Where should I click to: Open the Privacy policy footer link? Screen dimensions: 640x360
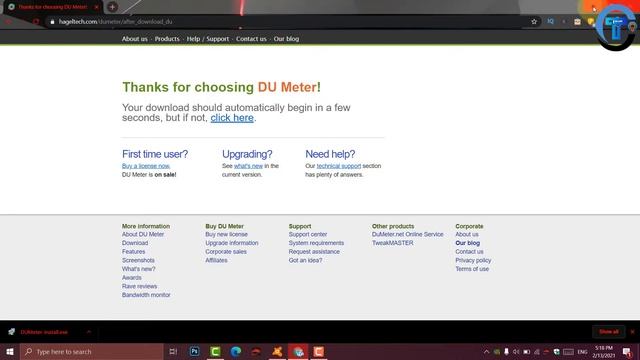[473, 260]
